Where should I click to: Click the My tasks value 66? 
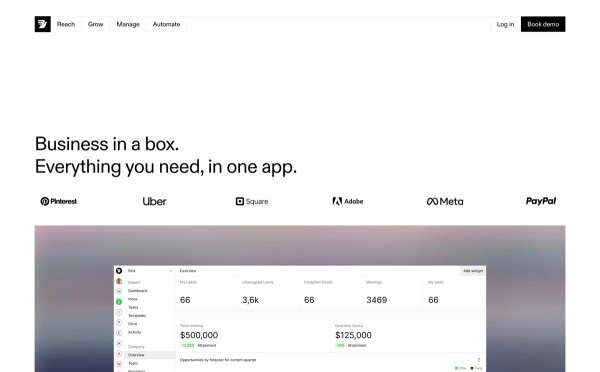pos(433,300)
